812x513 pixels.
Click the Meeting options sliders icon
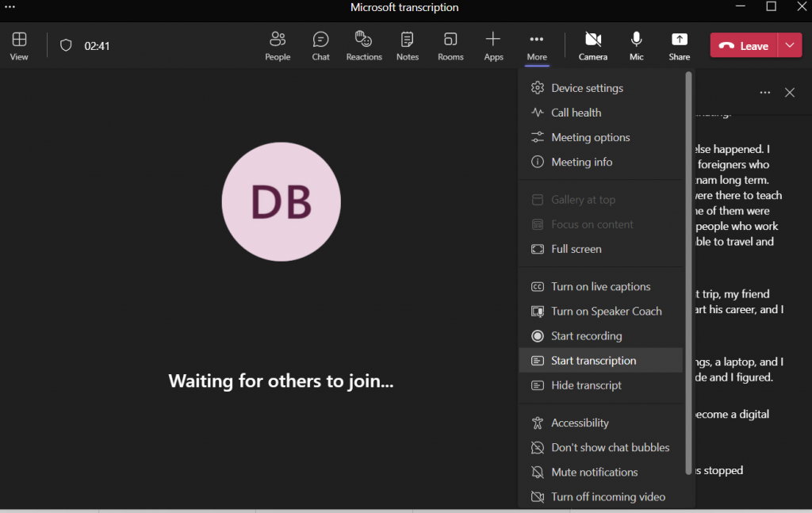[538, 137]
